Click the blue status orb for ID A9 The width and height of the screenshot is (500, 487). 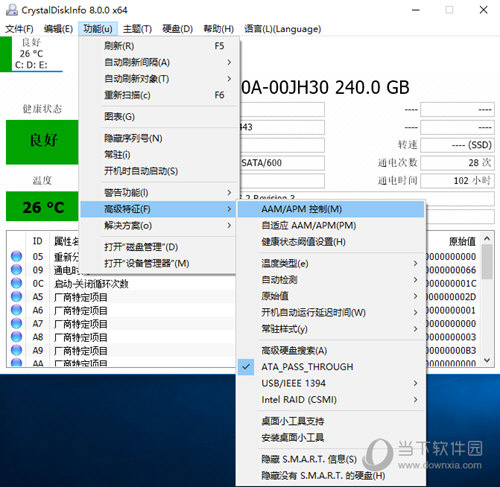16,350
